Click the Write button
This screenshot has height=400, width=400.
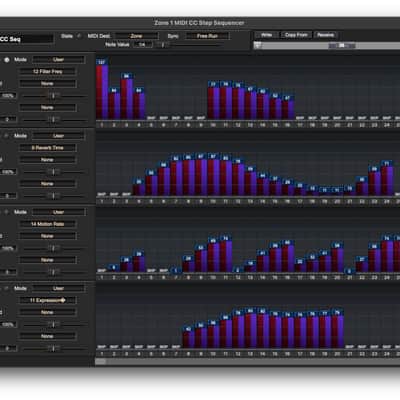click(266, 35)
